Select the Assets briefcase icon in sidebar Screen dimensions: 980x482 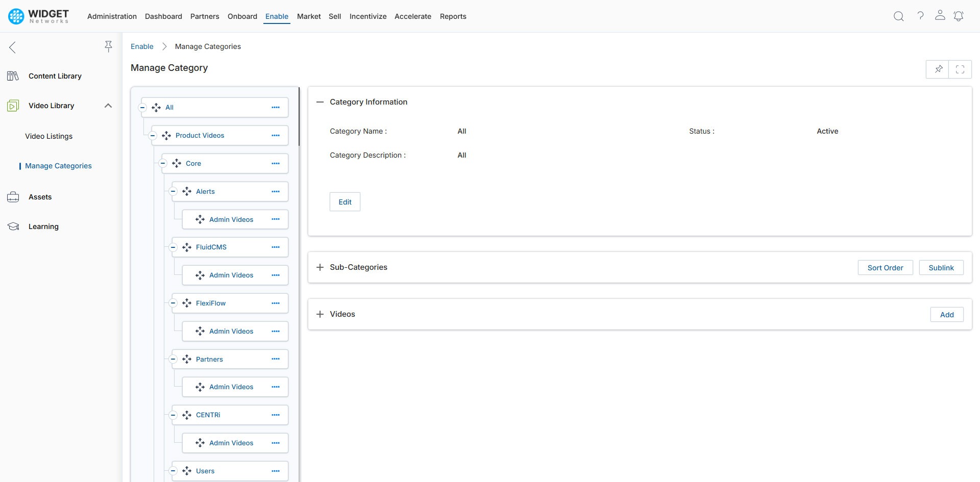[13, 196]
